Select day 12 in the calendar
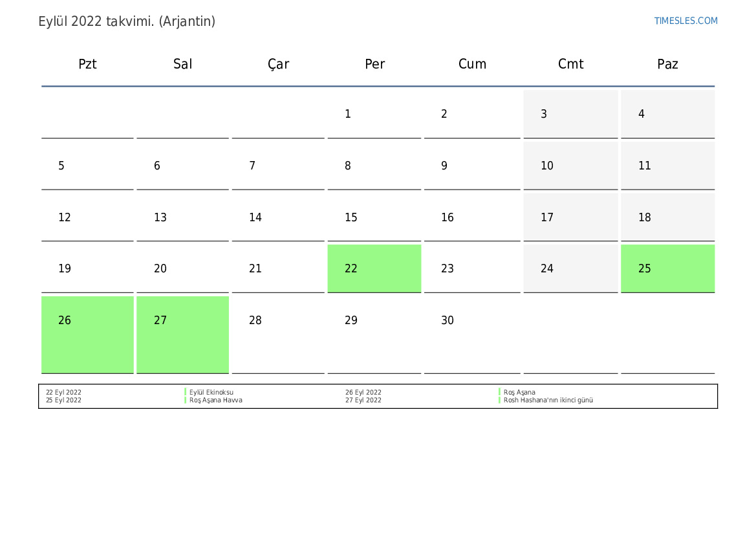Viewport: 756px width, 535px height. pos(87,217)
